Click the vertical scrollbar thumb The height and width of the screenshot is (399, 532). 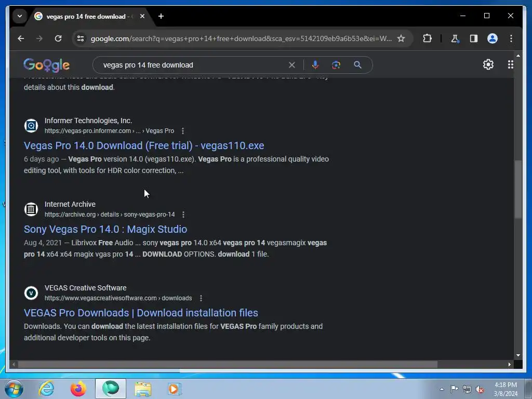click(518, 189)
